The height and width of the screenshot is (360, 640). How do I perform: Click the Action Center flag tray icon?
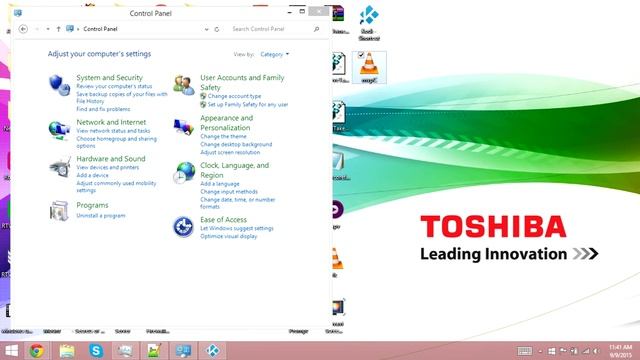(x=563, y=351)
